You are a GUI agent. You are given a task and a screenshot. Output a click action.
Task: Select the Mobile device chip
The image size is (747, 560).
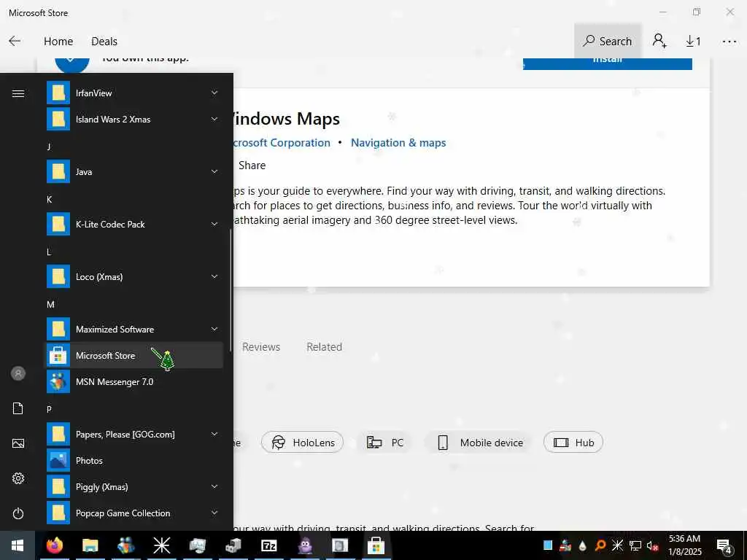click(x=480, y=443)
